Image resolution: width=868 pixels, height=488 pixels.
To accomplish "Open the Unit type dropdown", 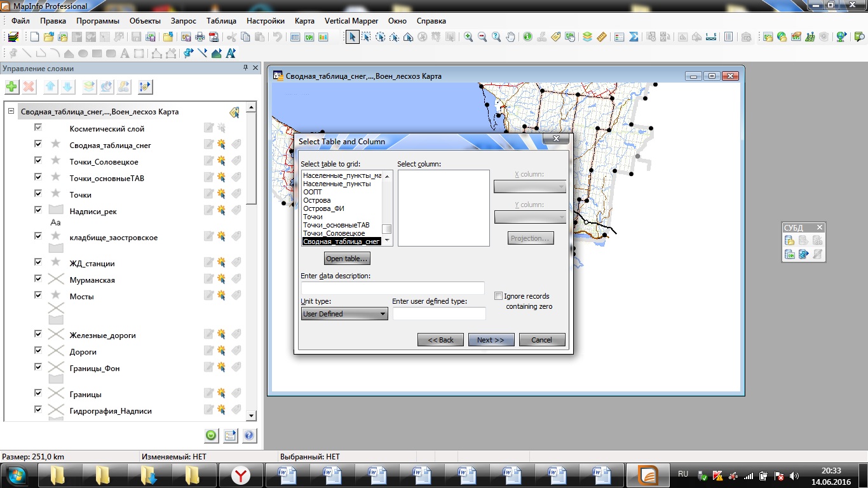I will pos(344,314).
